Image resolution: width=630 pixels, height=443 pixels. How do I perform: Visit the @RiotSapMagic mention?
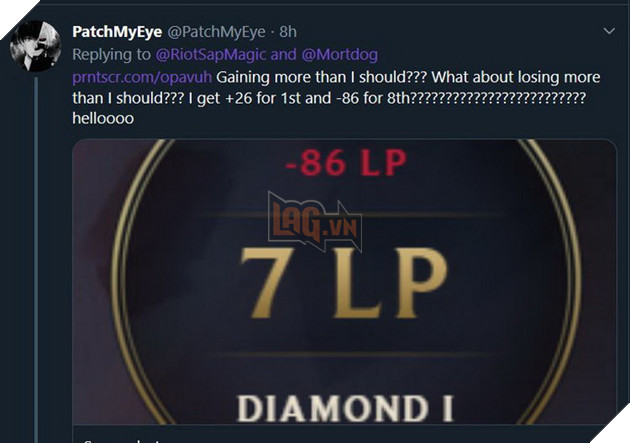tap(211, 54)
